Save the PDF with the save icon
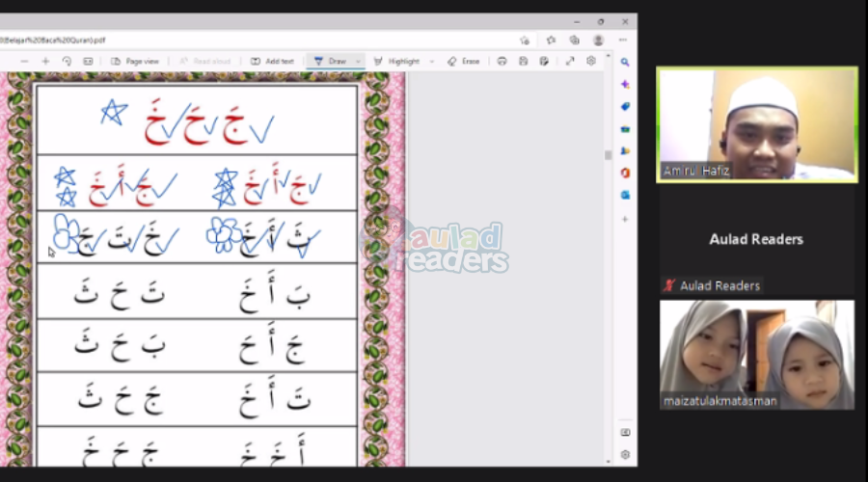Screen dimensions: 868x482 [x=523, y=61]
